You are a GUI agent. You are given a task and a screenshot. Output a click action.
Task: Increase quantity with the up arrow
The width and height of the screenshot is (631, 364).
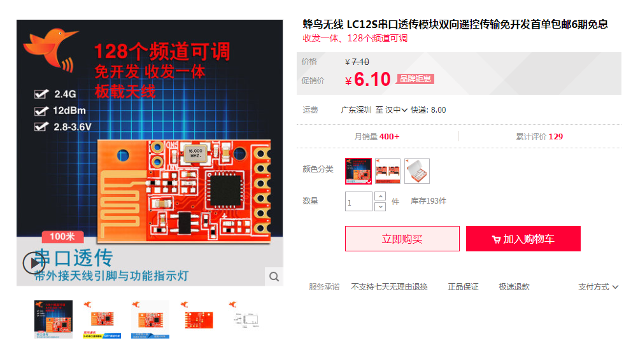380,196
